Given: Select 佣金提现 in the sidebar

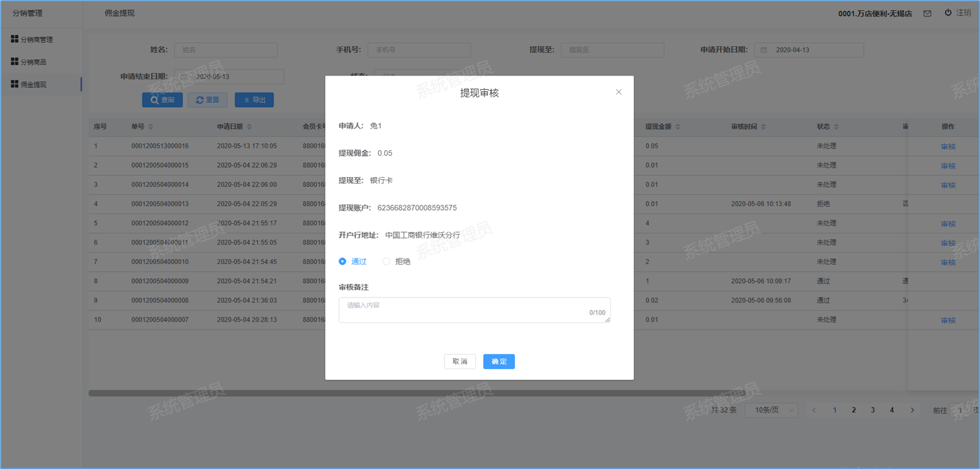Looking at the screenshot, I should pos(29,84).
